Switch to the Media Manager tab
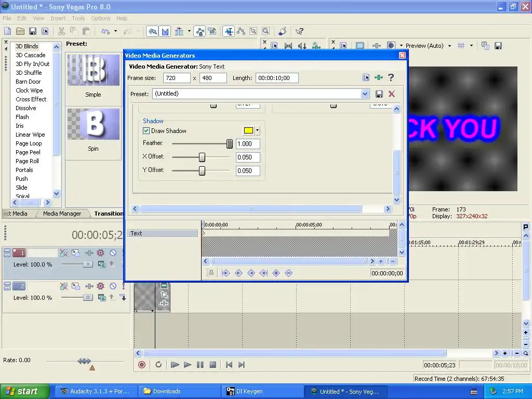 point(62,214)
